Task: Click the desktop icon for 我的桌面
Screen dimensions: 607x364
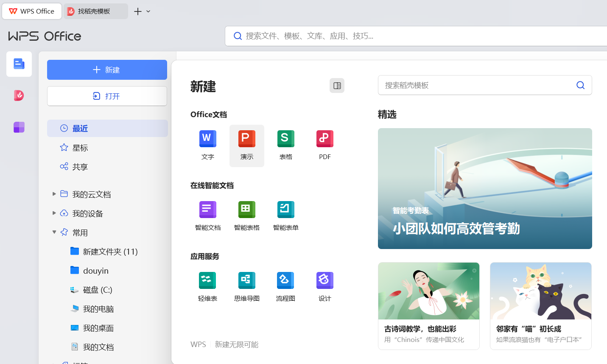Action: [75, 328]
